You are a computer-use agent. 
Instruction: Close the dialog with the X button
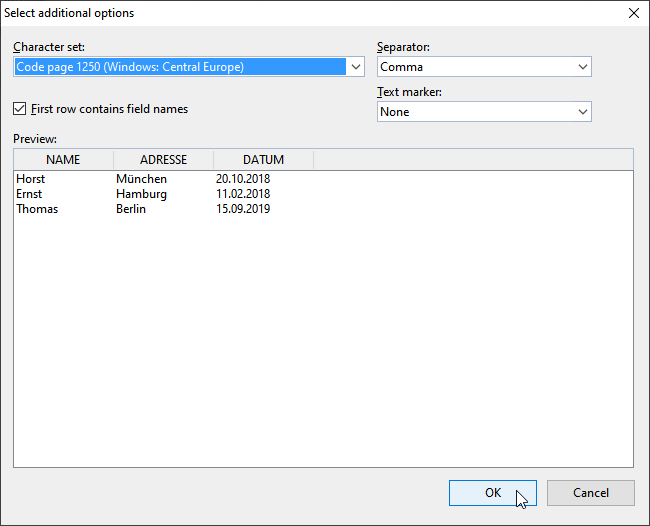point(633,13)
